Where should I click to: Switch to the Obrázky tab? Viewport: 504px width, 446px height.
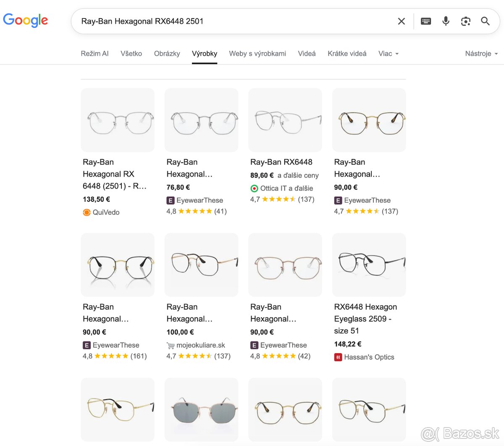(x=167, y=53)
